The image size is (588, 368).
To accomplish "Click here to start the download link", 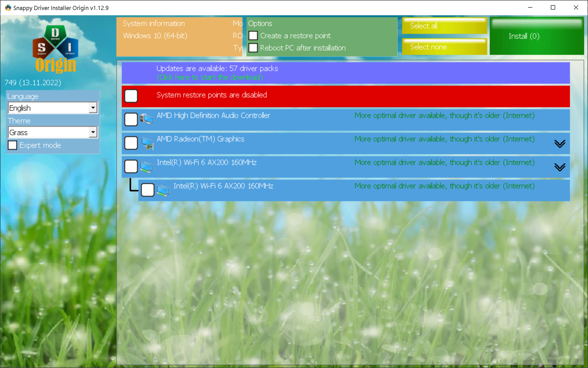I will point(210,77).
